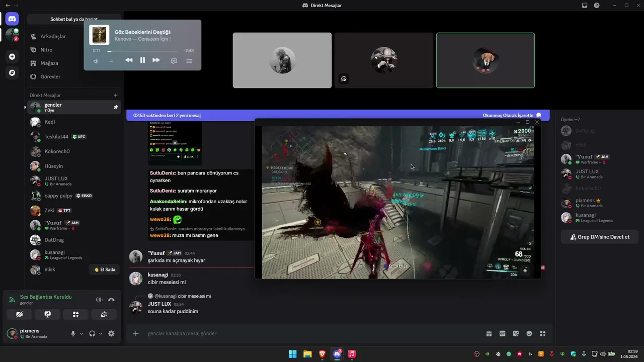The image size is (644, 362).
Task: Skip to the next track
Action: click(x=156, y=60)
